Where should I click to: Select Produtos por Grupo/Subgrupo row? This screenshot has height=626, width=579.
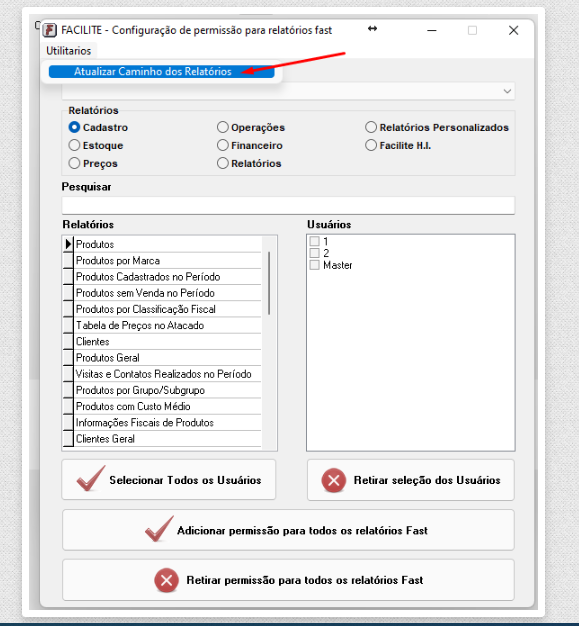(168, 390)
